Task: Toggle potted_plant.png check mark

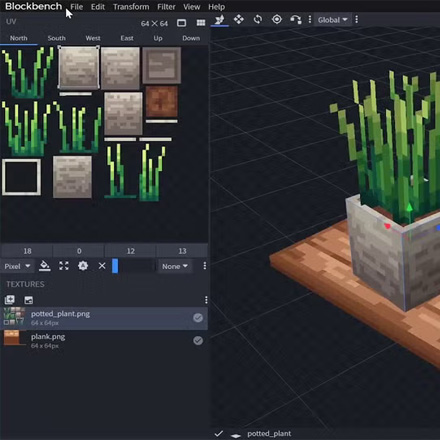Action: point(198,318)
